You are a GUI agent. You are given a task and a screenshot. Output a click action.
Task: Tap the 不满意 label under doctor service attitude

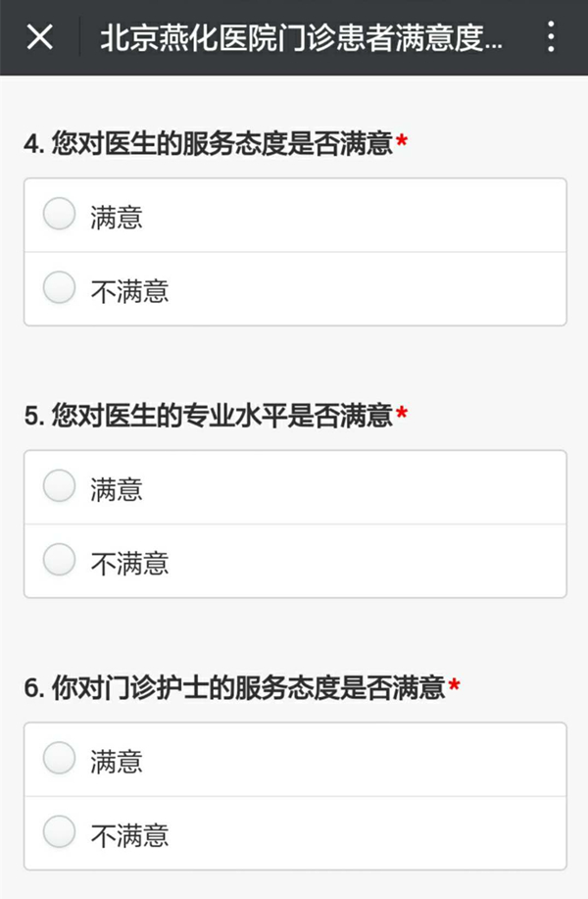[x=129, y=291]
